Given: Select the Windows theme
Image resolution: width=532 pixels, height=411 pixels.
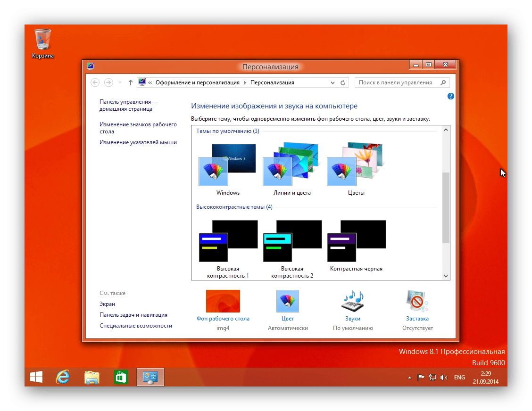Looking at the screenshot, I should click(228, 170).
